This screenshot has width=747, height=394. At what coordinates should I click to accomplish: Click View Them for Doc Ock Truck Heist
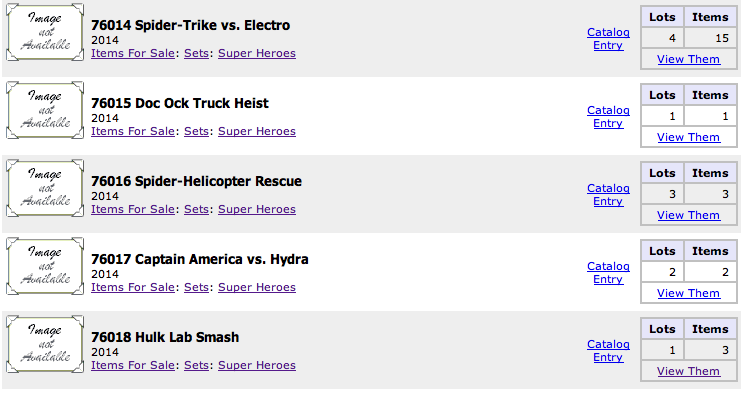click(x=688, y=137)
